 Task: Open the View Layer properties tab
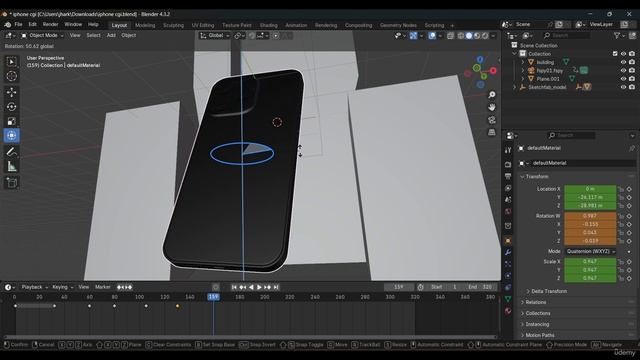(x=508, y=188)
